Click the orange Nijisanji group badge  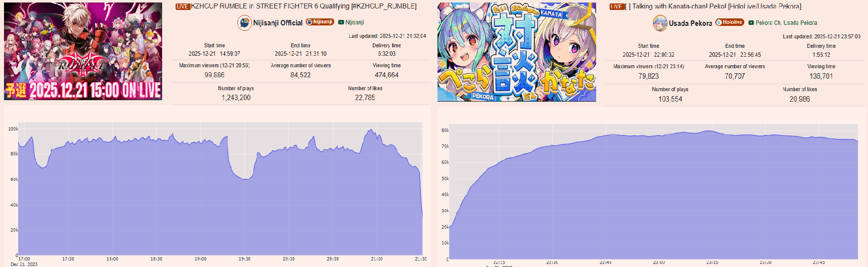pyautogui.click(x=320, y=22)
